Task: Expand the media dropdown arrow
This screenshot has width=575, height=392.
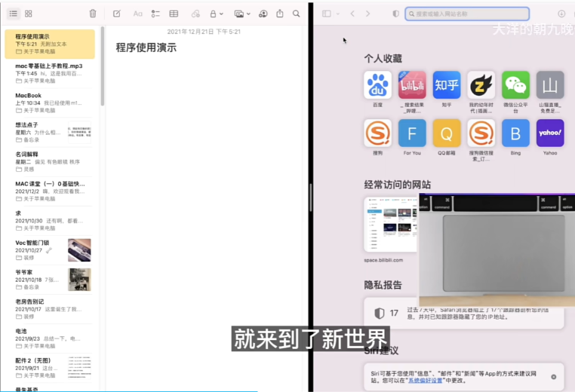Action: (248, 14)
